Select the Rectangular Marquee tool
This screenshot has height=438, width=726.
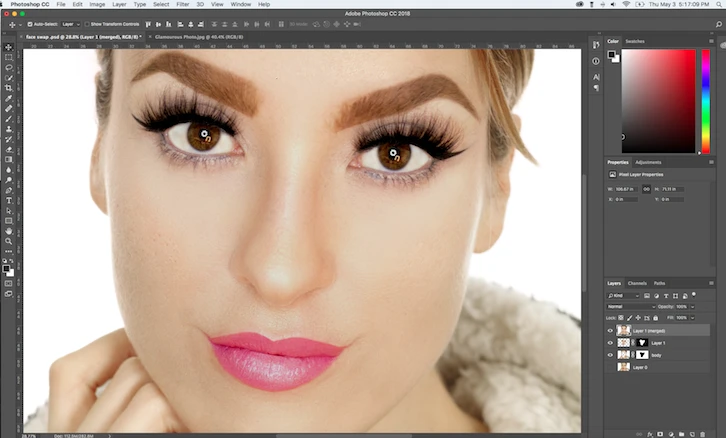point(8,57)
